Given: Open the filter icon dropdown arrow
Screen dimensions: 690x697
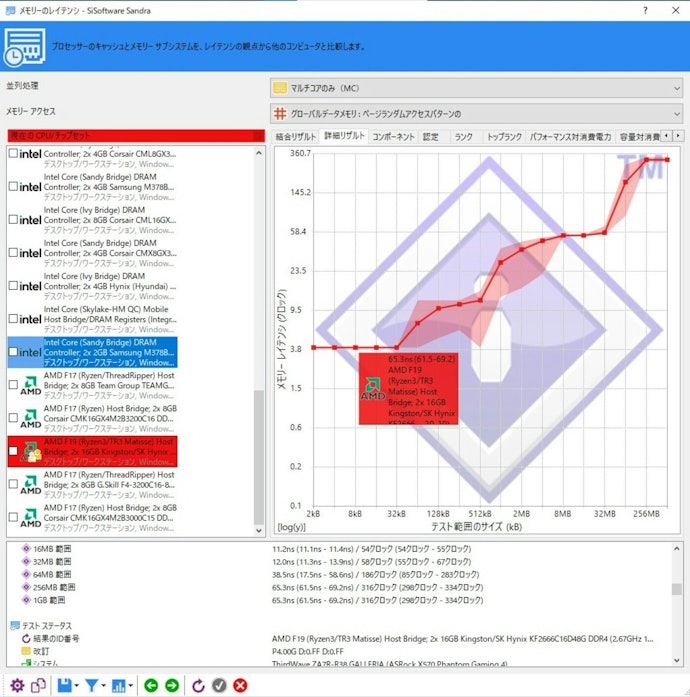Looking at the screenshot, I should [x=103, y=685].
